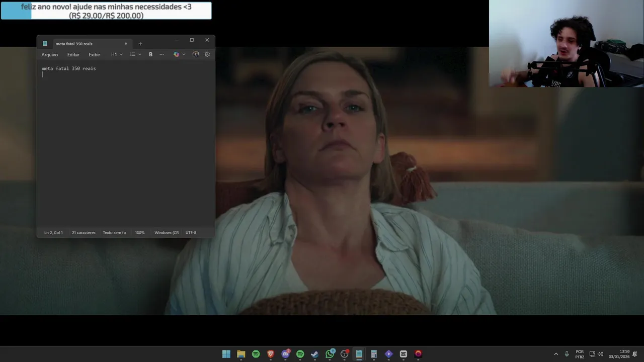Open Notepad settings gear

207,54
